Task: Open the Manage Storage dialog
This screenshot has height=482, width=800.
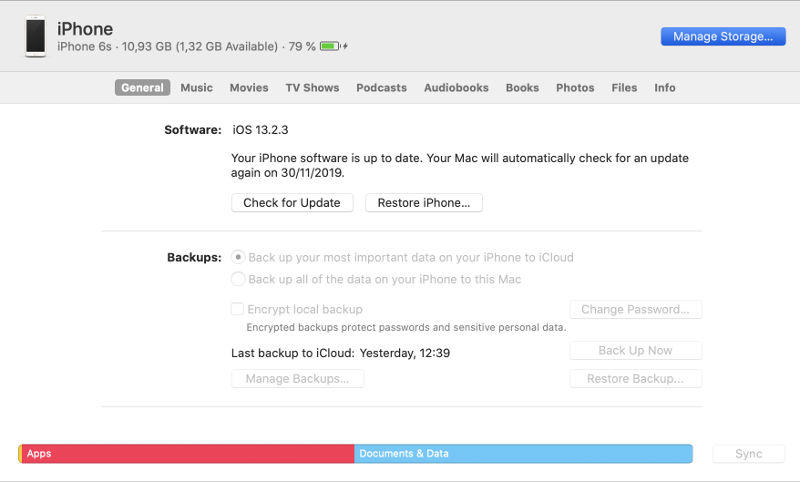Action: 722,36
